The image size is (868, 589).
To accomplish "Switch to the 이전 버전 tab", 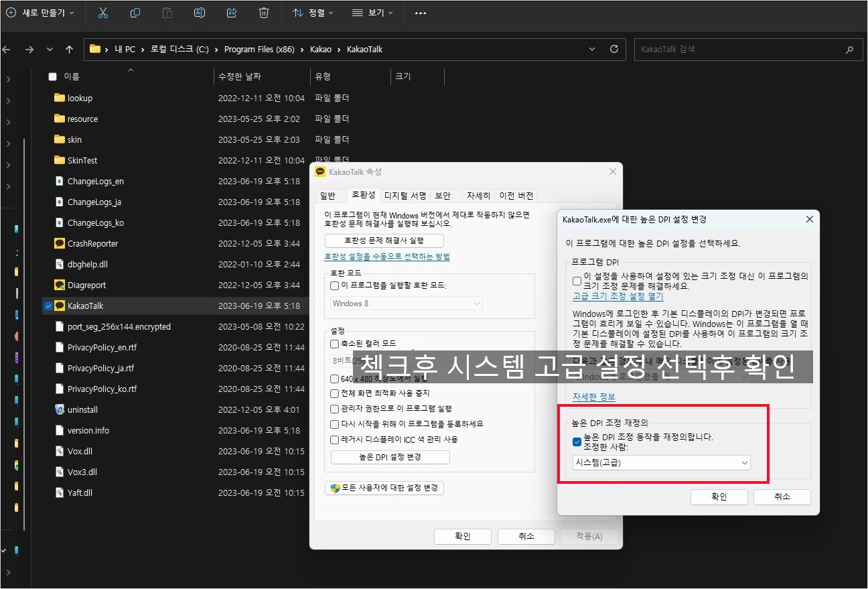I will click(516, 196).
